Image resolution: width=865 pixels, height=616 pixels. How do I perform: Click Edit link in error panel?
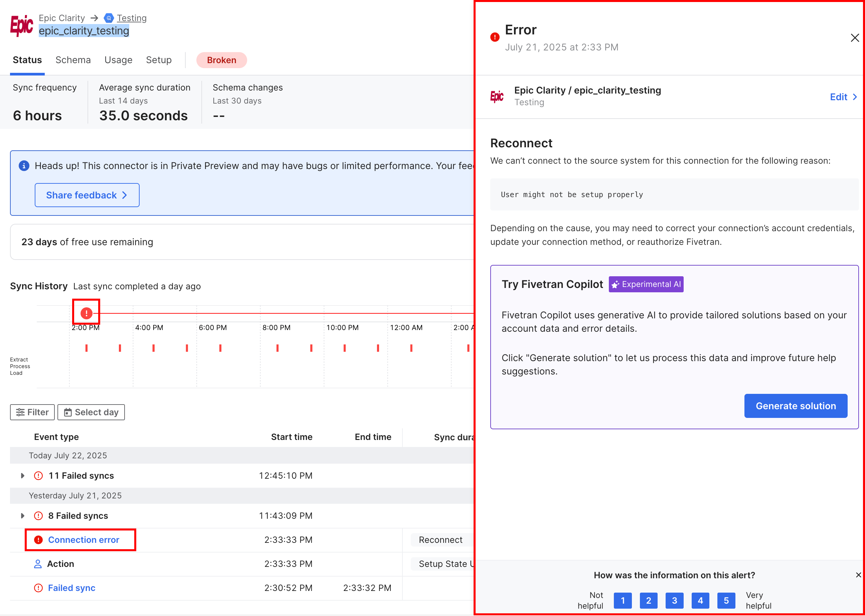(x=843, y=97)
